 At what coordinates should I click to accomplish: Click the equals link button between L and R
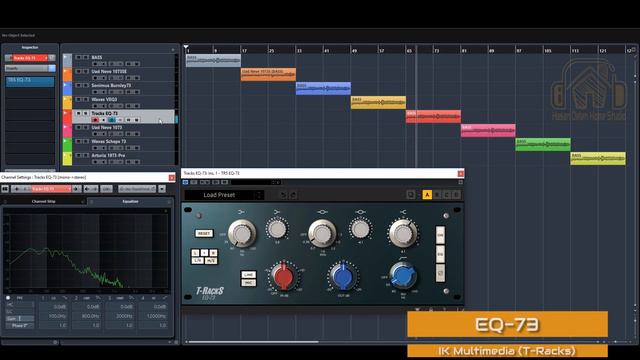[x=204, y=253]
